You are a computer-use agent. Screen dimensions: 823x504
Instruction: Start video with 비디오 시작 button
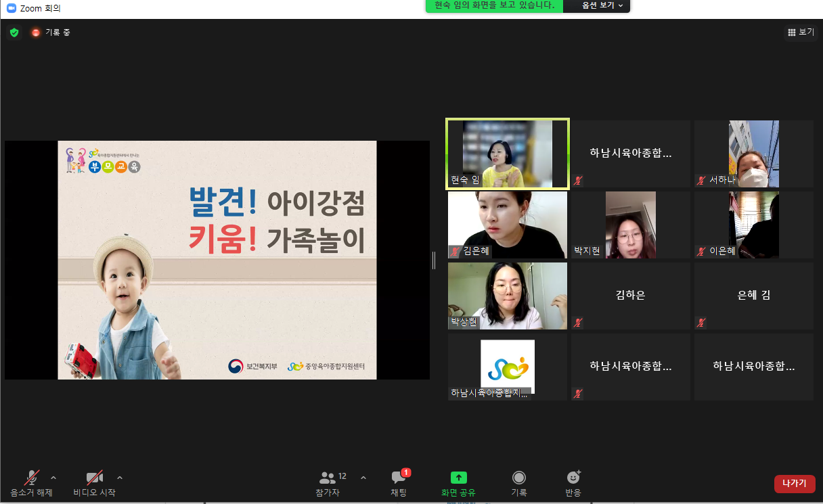94,484
